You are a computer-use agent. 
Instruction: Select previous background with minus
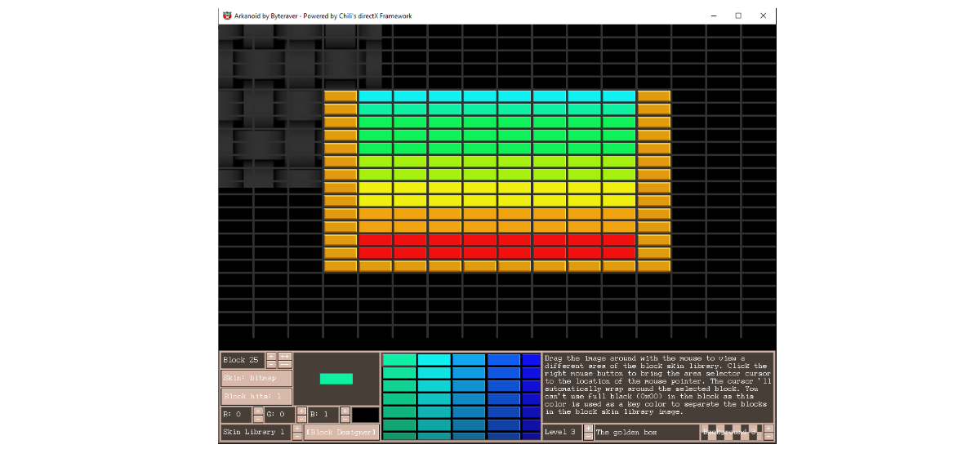768,436
